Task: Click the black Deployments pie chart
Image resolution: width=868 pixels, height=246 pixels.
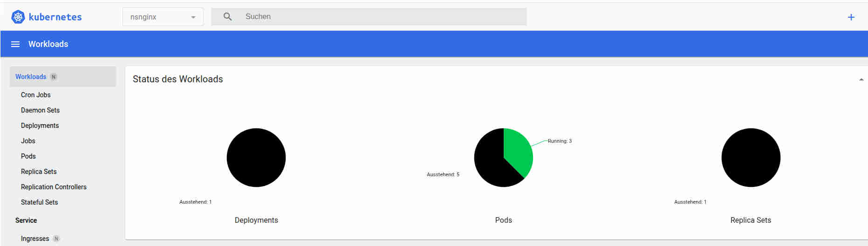Action: (x=256, y=158)
